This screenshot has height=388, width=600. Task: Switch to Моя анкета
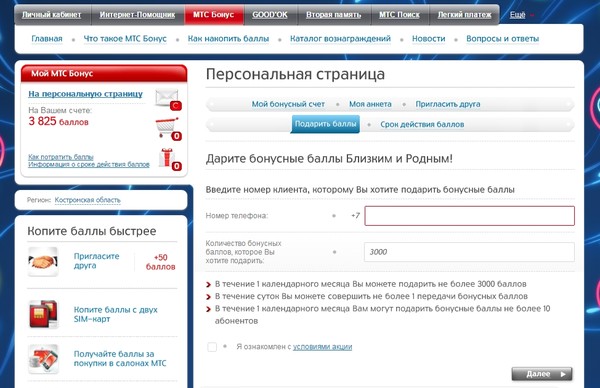370,104
